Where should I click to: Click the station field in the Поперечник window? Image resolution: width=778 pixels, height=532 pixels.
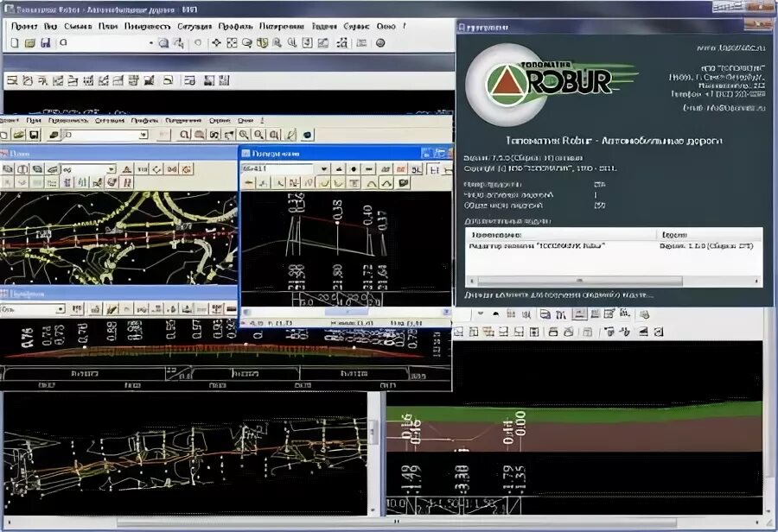pos(279,169)
